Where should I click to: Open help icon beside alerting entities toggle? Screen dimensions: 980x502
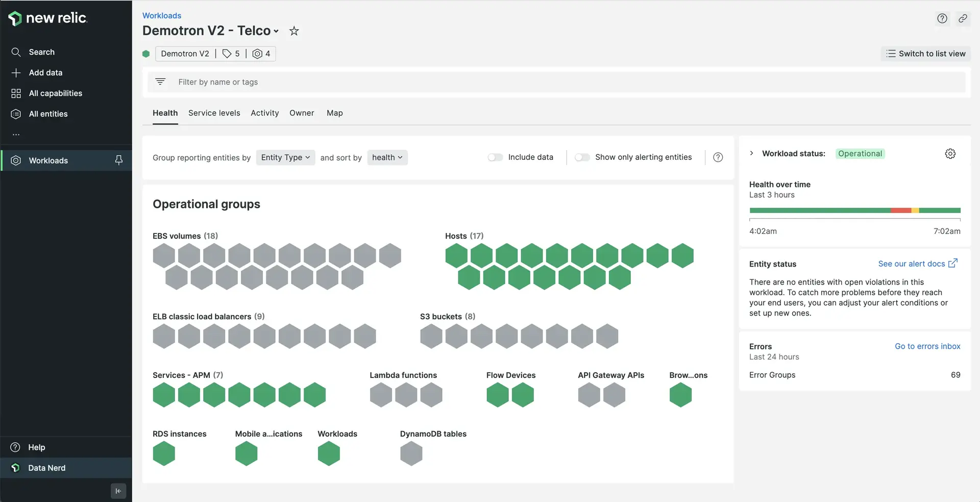[x=718, y=157]
